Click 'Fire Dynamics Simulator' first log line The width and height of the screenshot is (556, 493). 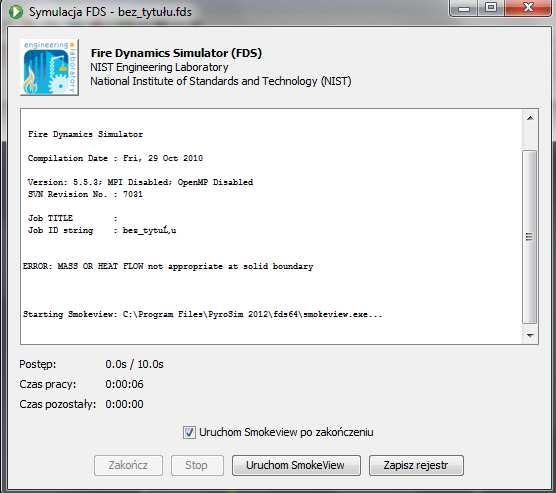tap(85, 134)
